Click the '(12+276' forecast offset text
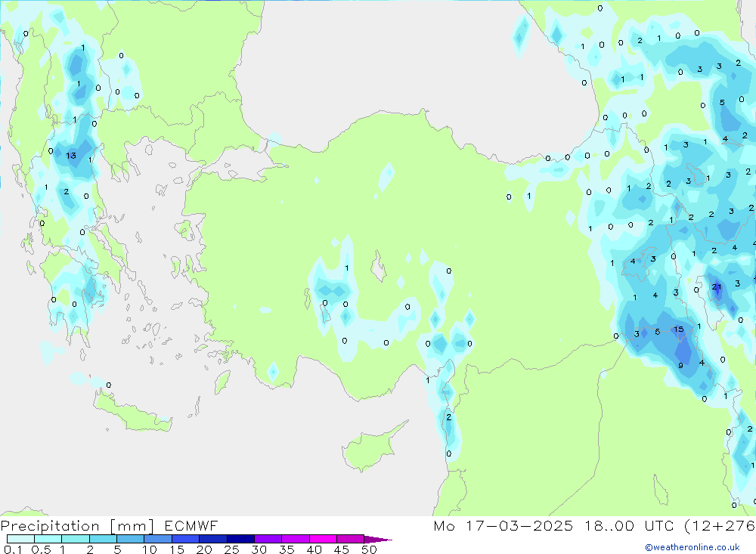756x554 pixels. pyautogui.click(x=720, y=526)
